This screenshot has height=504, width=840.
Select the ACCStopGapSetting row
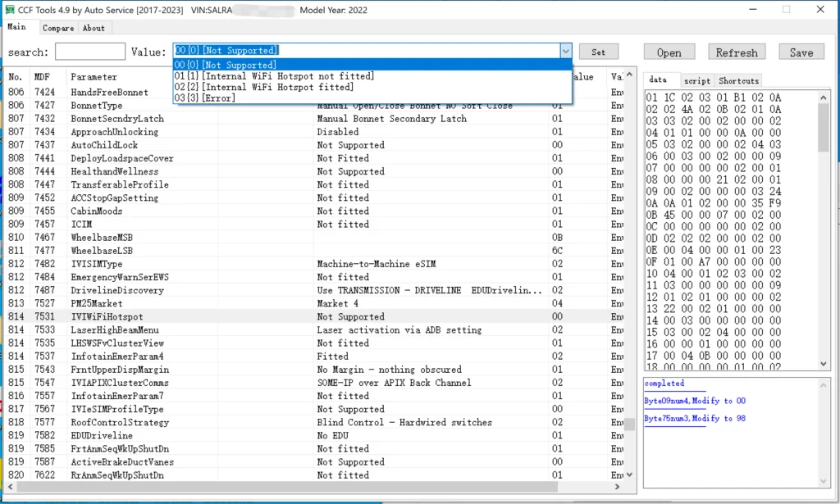click(315, 198)
